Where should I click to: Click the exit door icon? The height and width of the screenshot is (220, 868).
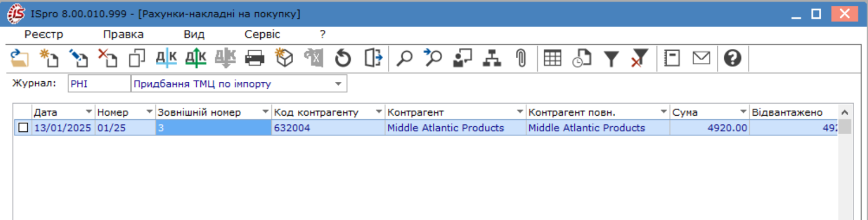[x=373, y=58]
